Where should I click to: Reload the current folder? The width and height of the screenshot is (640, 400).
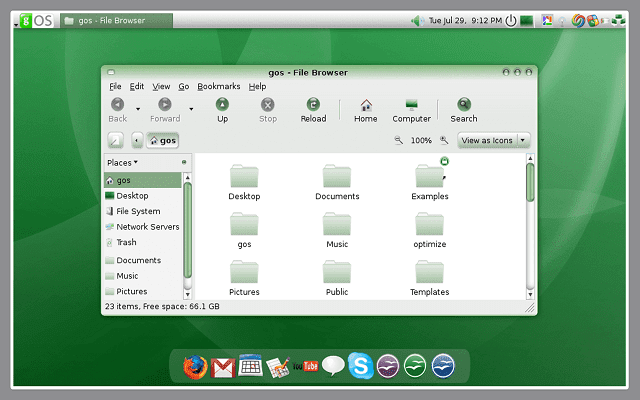point(313,110)
